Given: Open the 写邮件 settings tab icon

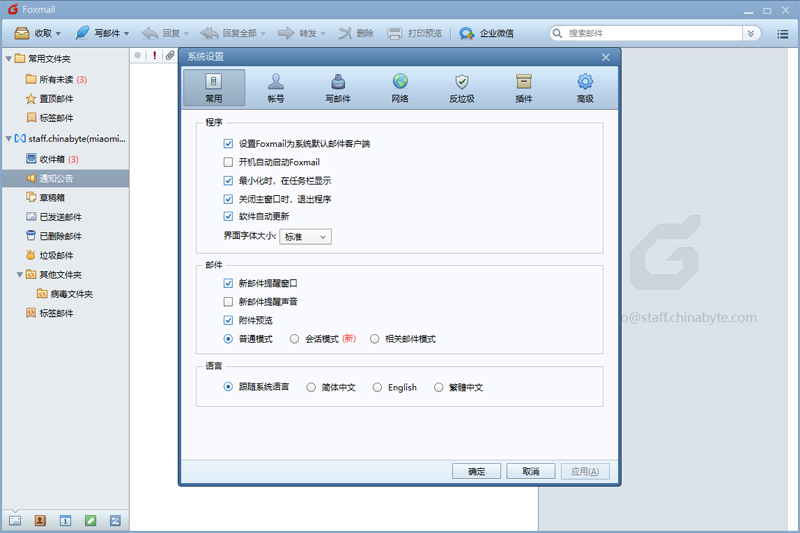Looking at the screenshot, I should [338, 83].
